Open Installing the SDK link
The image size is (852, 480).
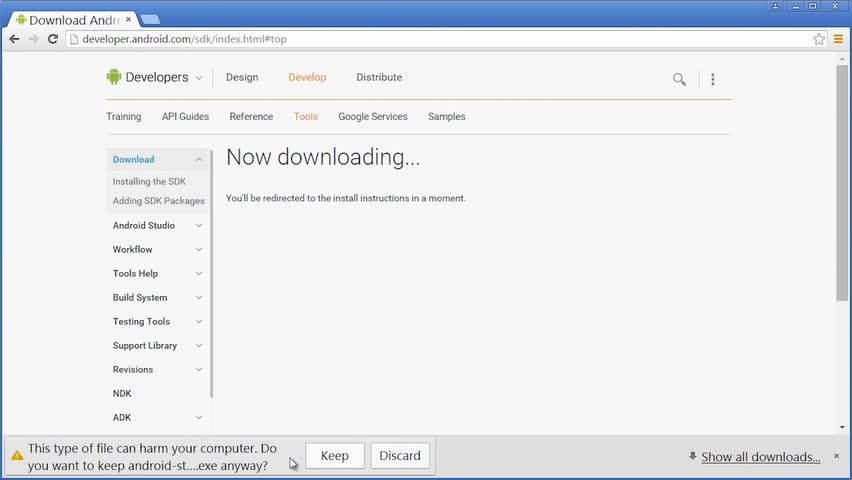(149, 181)
